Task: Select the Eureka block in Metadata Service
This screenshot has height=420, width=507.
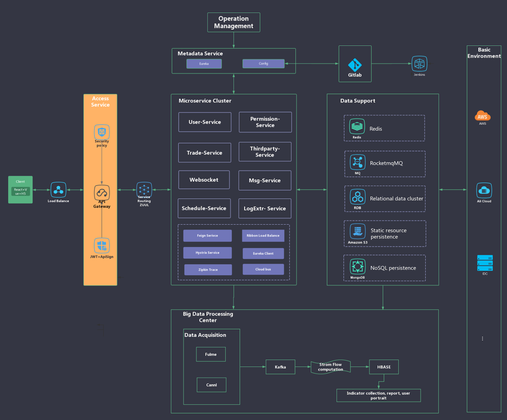Action: click(x=204, y=64)
